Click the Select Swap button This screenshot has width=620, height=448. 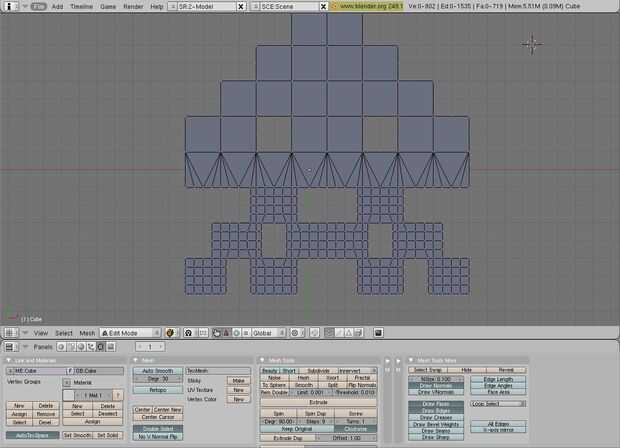coord(428,370)
